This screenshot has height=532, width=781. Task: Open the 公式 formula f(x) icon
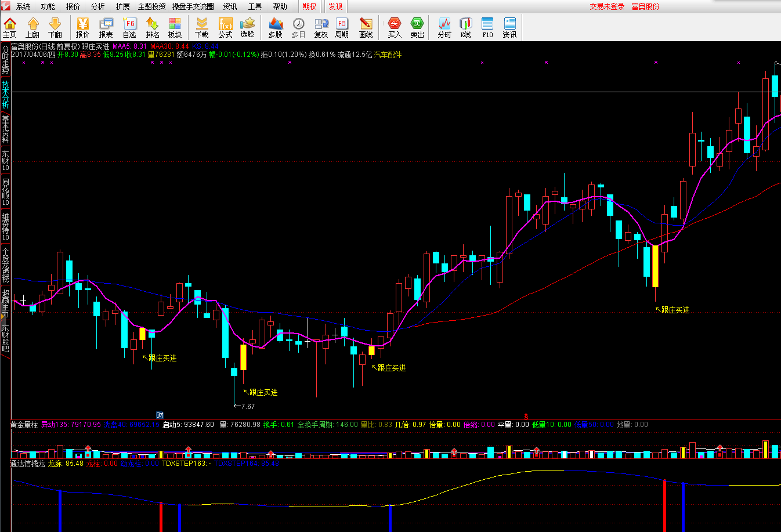pos(225,27)
